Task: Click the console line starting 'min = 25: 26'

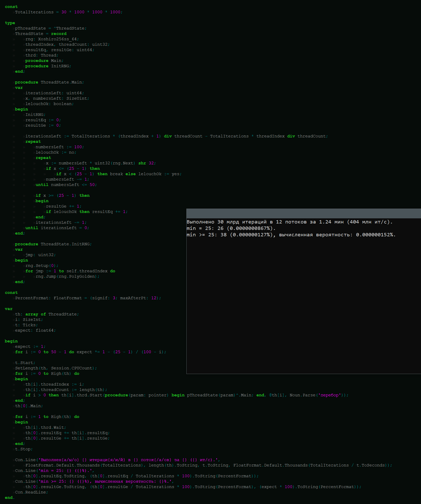Action: 231,228
